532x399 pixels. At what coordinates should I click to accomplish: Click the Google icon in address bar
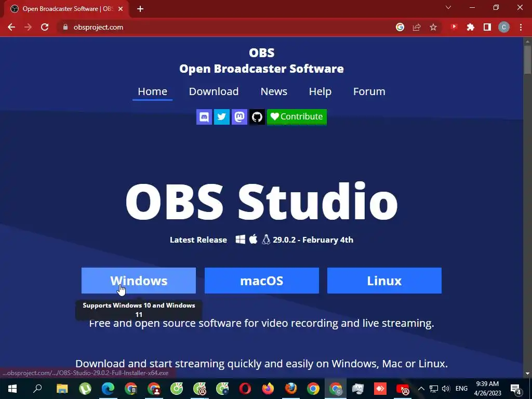click(x=400, y=27)
